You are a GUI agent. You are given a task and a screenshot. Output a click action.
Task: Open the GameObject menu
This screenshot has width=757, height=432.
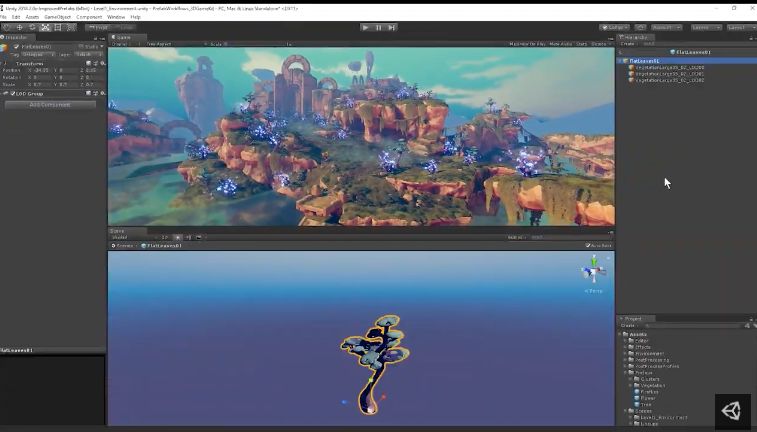point(57,17)
